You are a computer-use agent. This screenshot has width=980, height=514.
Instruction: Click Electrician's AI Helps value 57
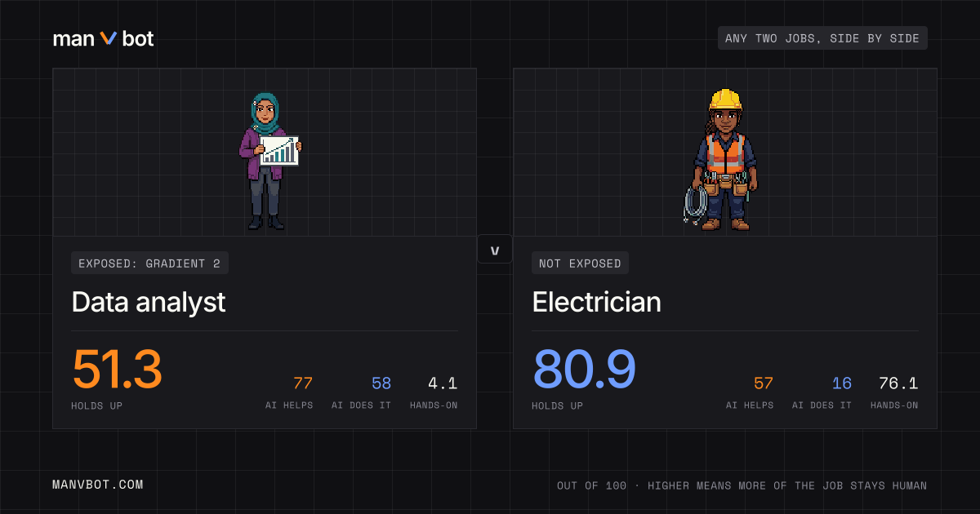tap(764, 383)
